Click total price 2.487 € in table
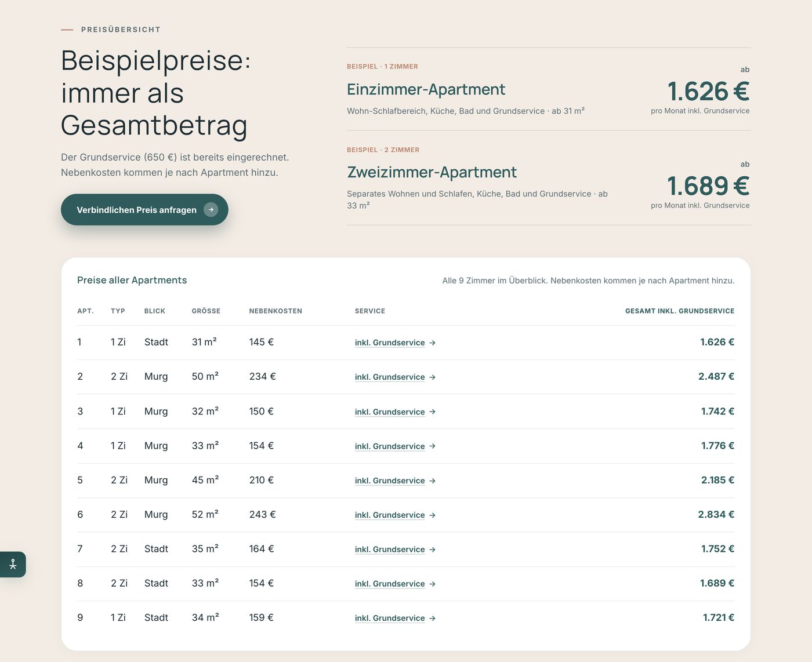 click(716, 376)
